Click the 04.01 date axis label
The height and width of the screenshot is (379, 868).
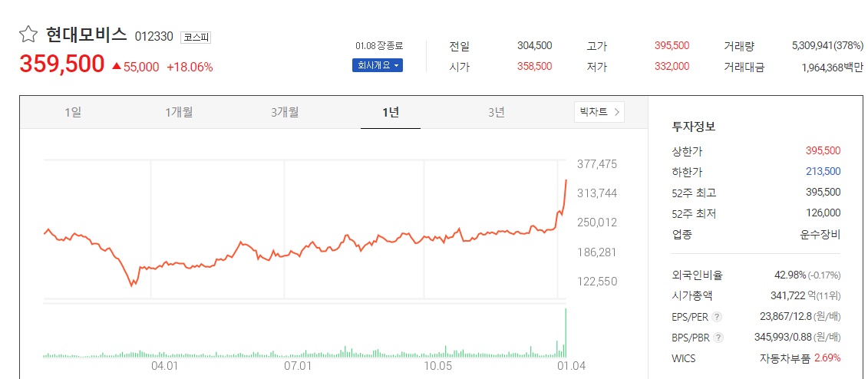[x=164, y=366]
